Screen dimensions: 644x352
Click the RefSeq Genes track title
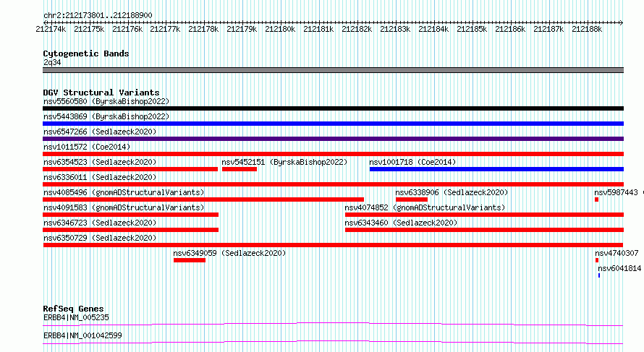click(73, 309)
